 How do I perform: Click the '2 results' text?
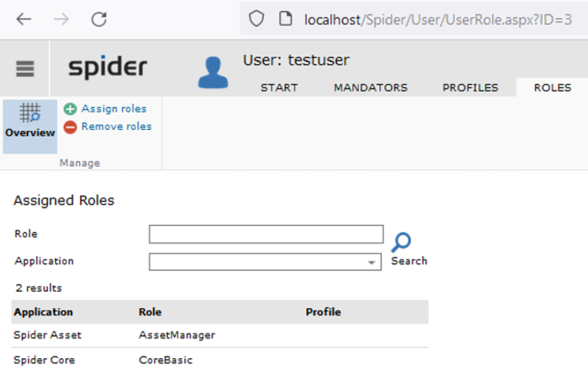[39, 288]
